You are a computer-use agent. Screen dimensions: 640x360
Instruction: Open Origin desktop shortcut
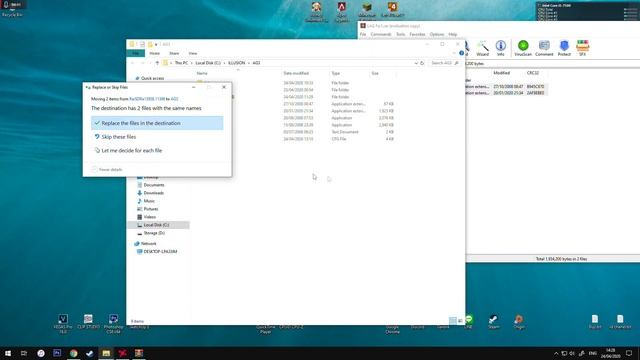coord(519,322)
